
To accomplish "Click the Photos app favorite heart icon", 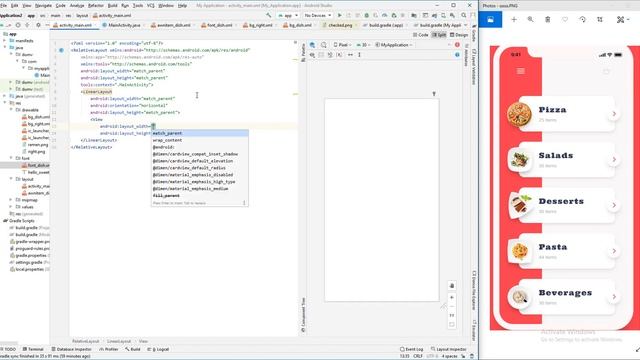I will point(565,20).
